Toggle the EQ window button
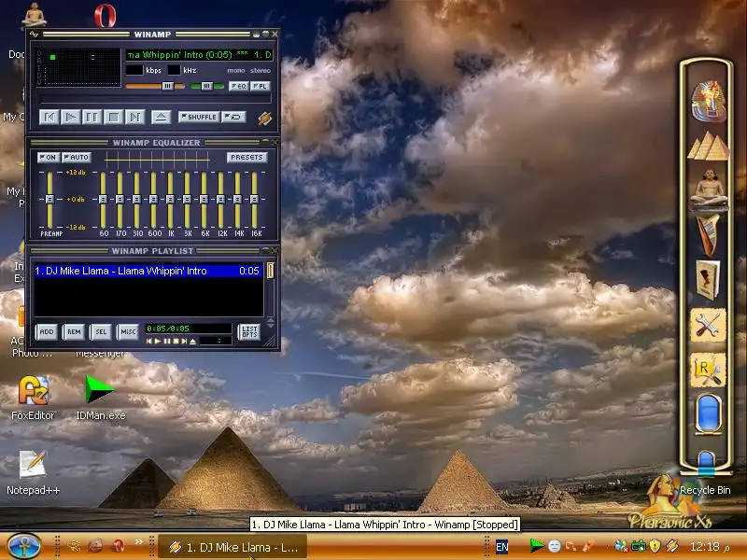 point(239,86)
